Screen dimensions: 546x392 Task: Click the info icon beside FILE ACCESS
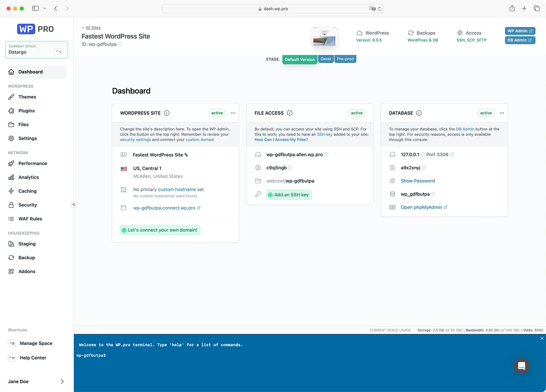[290, 113]
